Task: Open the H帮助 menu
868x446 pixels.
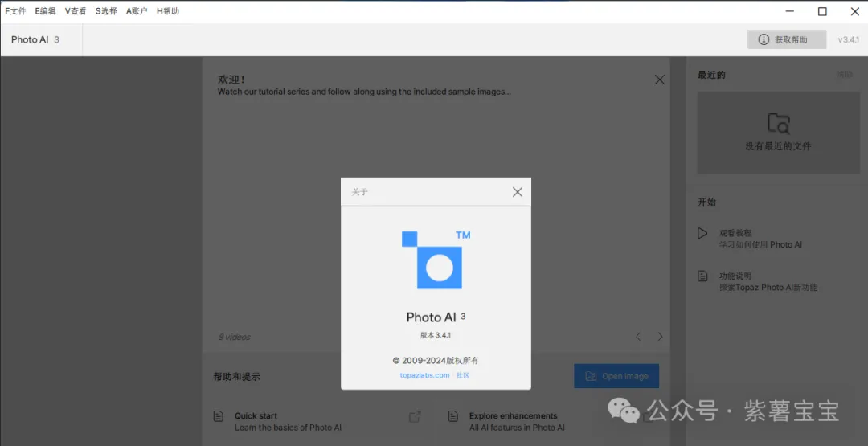Action: 168,11
